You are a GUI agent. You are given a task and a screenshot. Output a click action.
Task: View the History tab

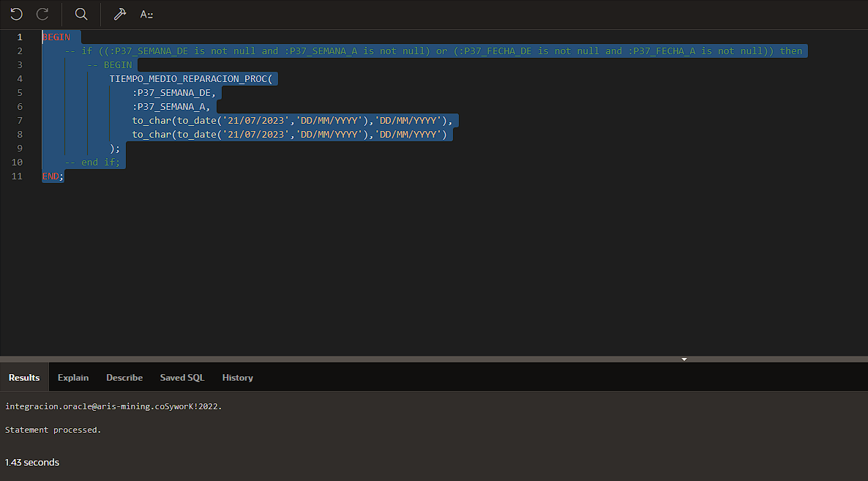[x=237, y=378]
